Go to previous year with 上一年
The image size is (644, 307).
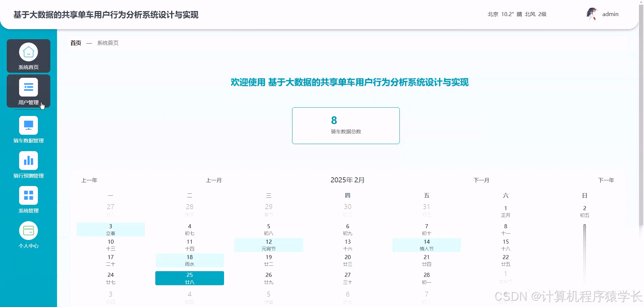(89, 180)
